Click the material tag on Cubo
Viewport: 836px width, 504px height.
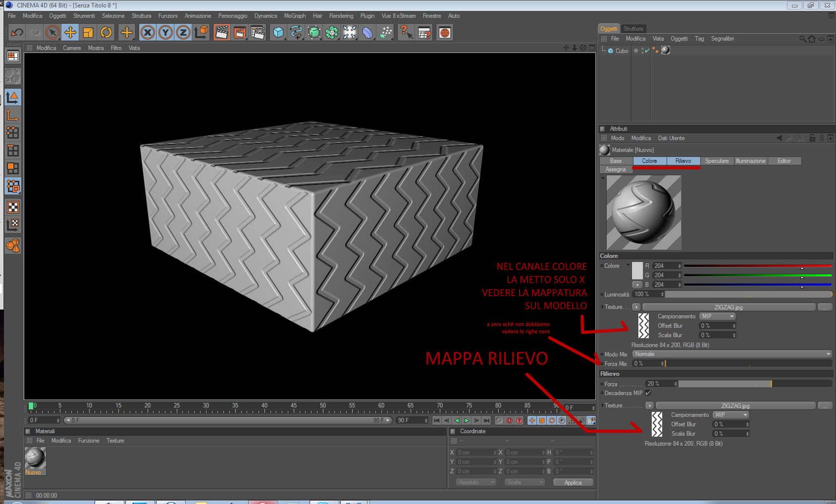(666, 50)
